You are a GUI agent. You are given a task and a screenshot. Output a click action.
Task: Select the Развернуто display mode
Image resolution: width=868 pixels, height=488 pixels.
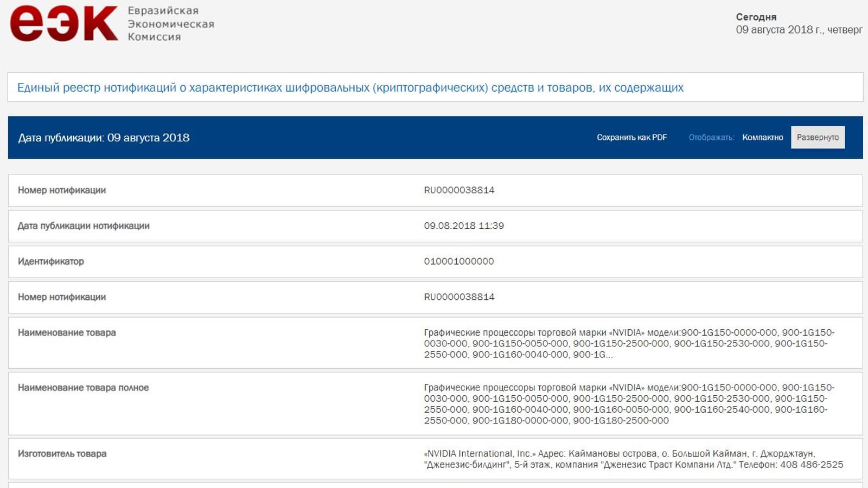(x=818, y=137)
